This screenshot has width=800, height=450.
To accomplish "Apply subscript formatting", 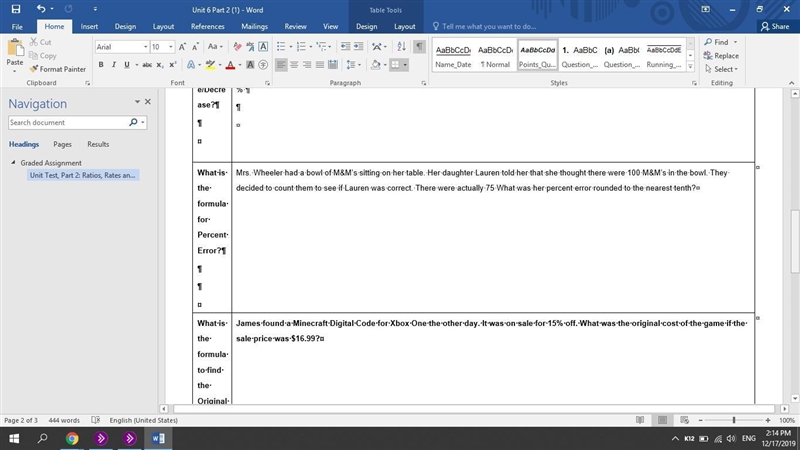I will [160, 65].
